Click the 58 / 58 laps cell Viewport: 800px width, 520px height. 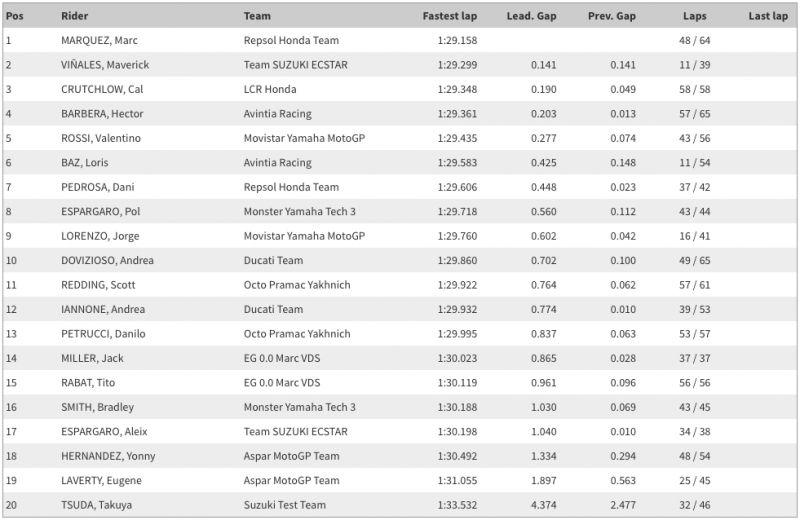point(694,89)
